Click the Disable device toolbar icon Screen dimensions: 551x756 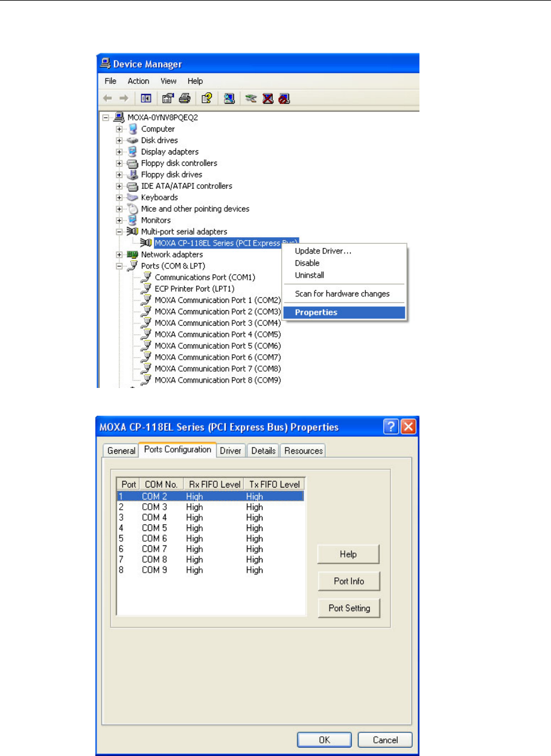[284, 98]
